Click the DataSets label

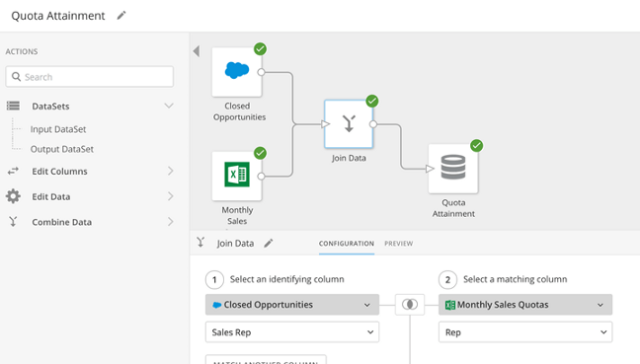point(50,107)
